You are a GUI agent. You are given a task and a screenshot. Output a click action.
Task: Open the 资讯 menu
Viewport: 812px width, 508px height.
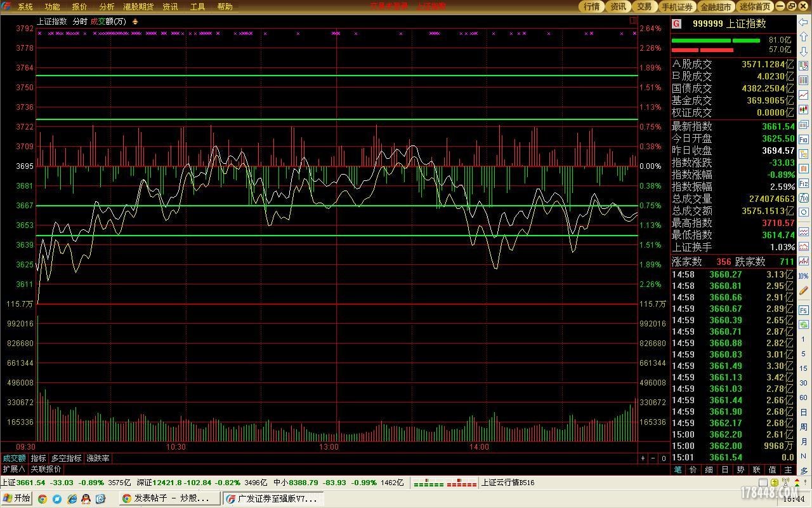pyautogui.click(x=170, y=6)
